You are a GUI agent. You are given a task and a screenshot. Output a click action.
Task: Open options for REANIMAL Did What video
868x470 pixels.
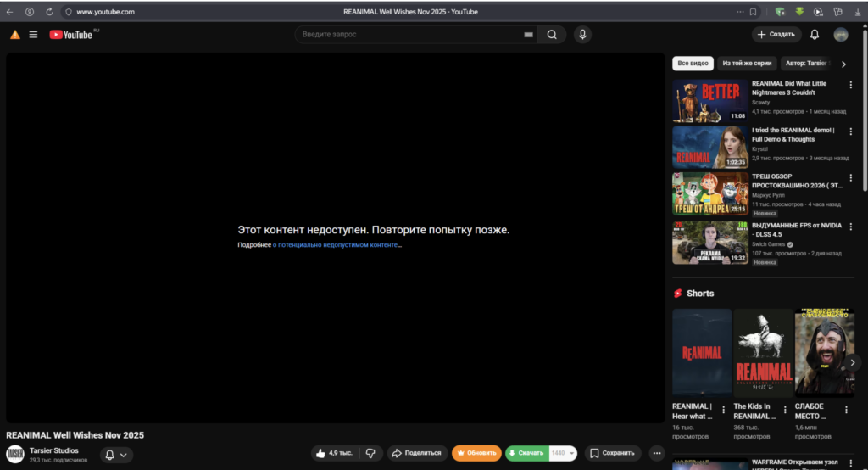pyautogui.click(x=851, y=85)
